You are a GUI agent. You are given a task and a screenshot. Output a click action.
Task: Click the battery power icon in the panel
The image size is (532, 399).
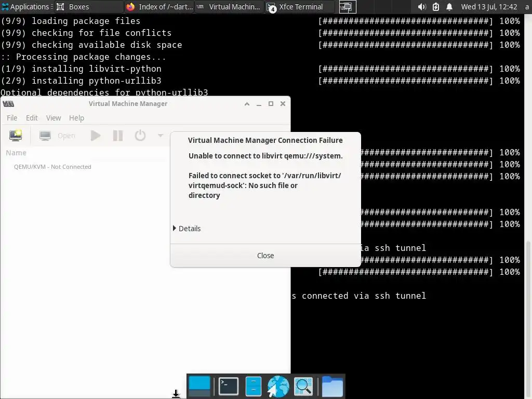(436, 7)
